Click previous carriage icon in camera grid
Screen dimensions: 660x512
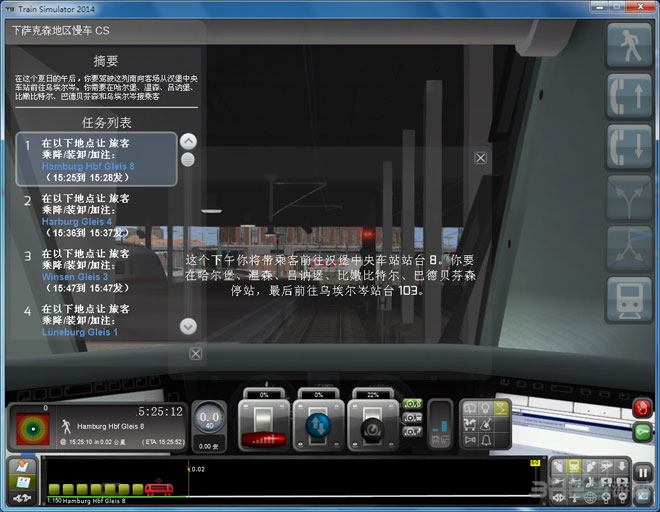pyautogui.click(x=606, y=482)
